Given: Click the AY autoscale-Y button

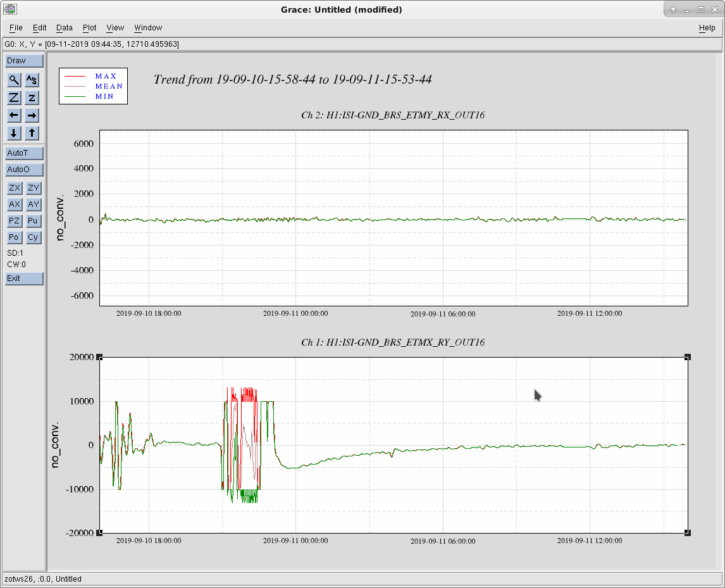Looking at the screenshot, I should click(33, 204).
